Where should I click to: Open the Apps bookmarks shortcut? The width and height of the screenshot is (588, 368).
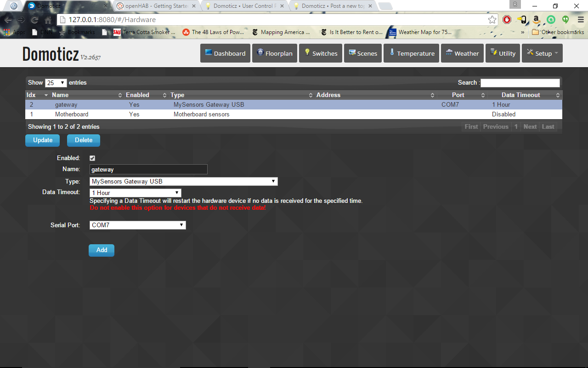click(14, 32)
